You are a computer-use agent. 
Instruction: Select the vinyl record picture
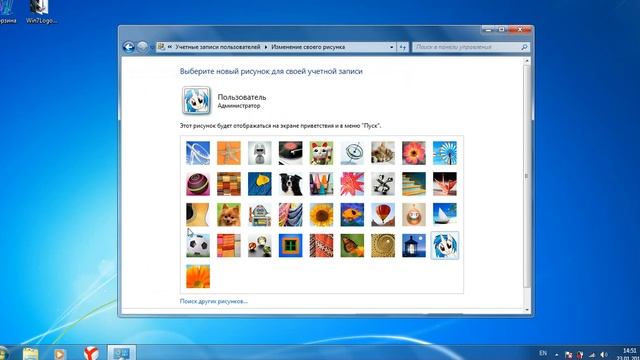point(291,153)
